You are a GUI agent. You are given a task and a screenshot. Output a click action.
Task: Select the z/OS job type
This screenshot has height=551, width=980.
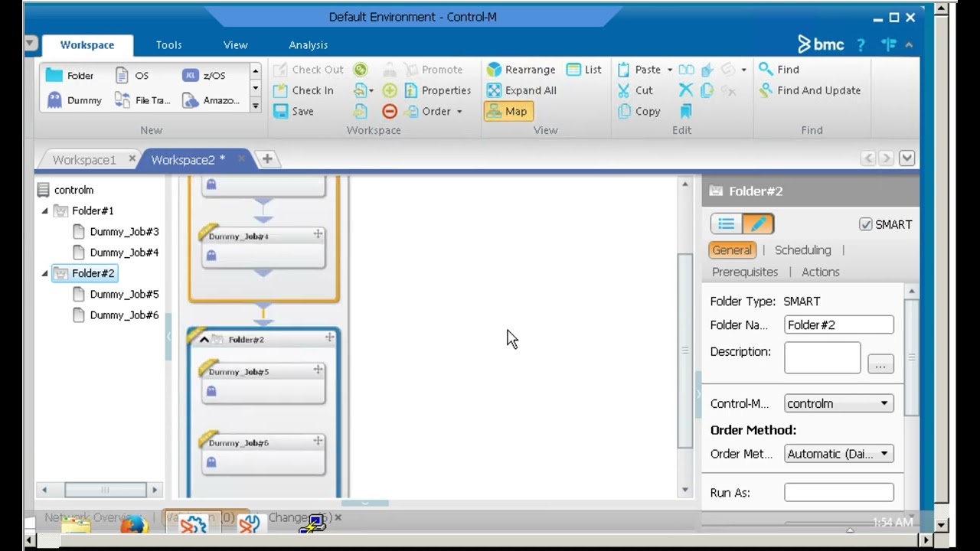coord(204,75)
